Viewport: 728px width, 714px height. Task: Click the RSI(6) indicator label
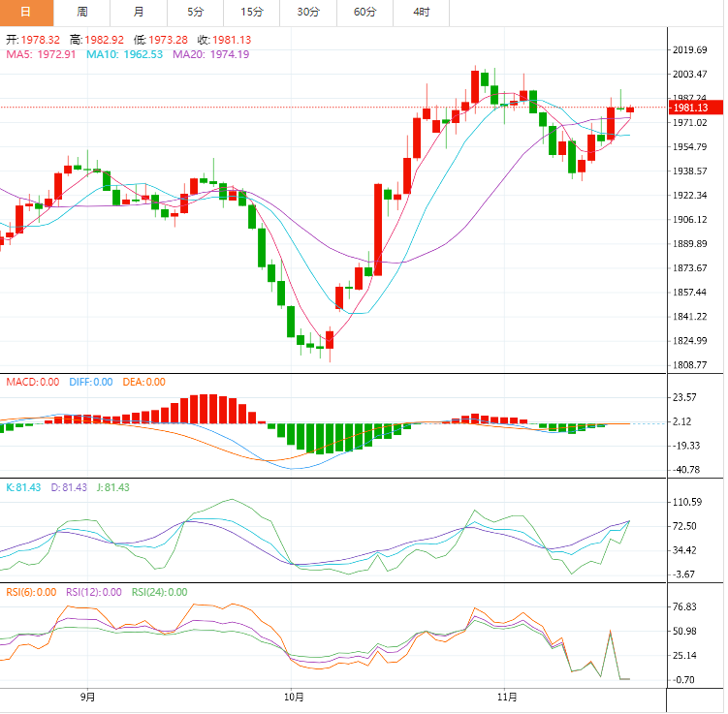[x=32, y=592]
